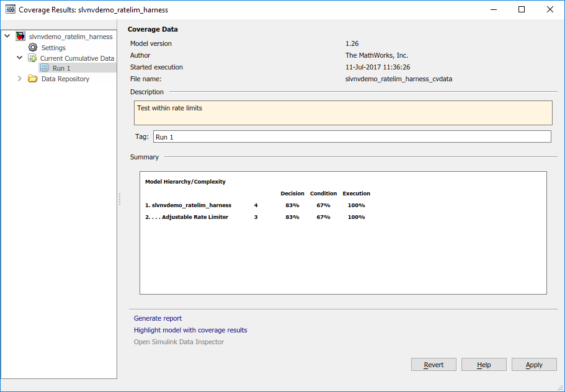The width and height of the screenshot is (565, 392).
Task: Click the Current Cumulative Data icon
Action: point(32,58)
